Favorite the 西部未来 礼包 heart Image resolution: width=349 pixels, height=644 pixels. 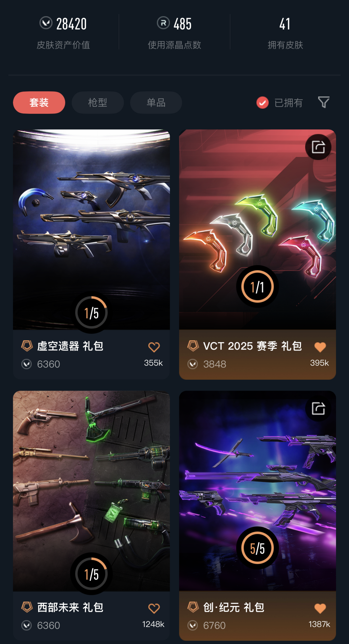click(x=154, y=608)
